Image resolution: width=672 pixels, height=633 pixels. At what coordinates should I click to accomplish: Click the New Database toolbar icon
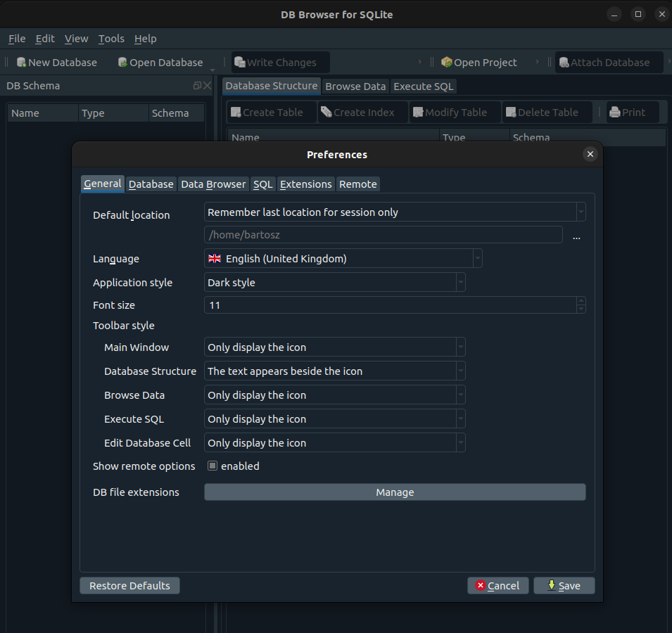pos(21,63)
